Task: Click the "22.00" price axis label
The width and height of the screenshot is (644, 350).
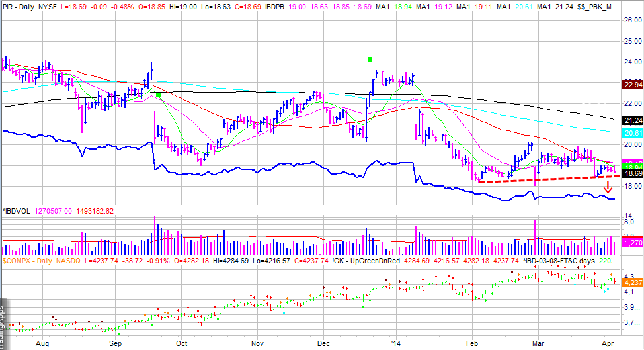Action: click(x=633, y=103)
